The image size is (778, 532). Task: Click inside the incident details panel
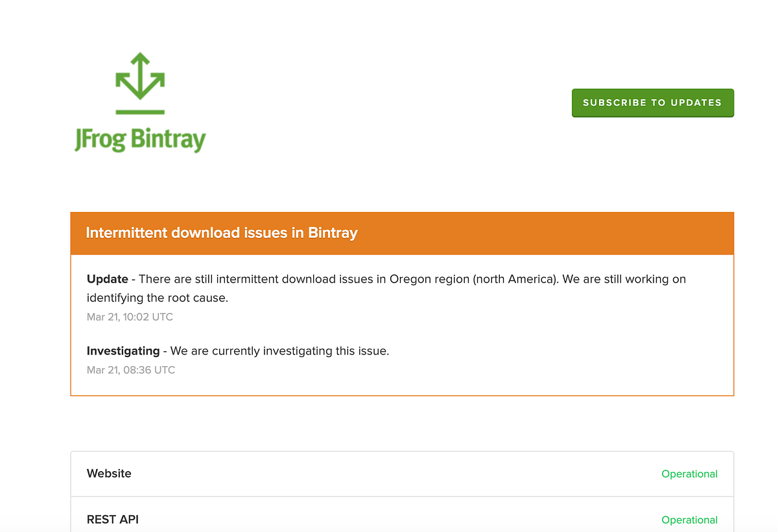pyautogui.click(x=402, y=324)
